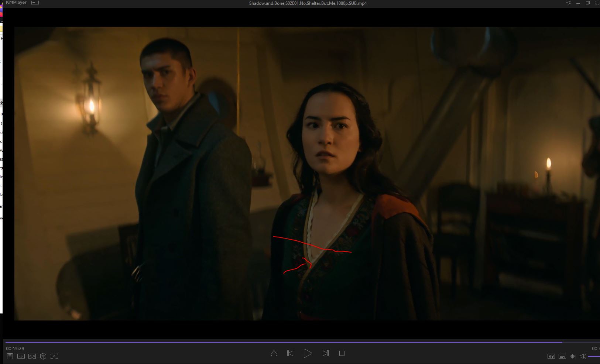600x364 pixels.
Task: Click pin-on-top icon in title bar
Action: pyautogui.click(x=569, y=3)
